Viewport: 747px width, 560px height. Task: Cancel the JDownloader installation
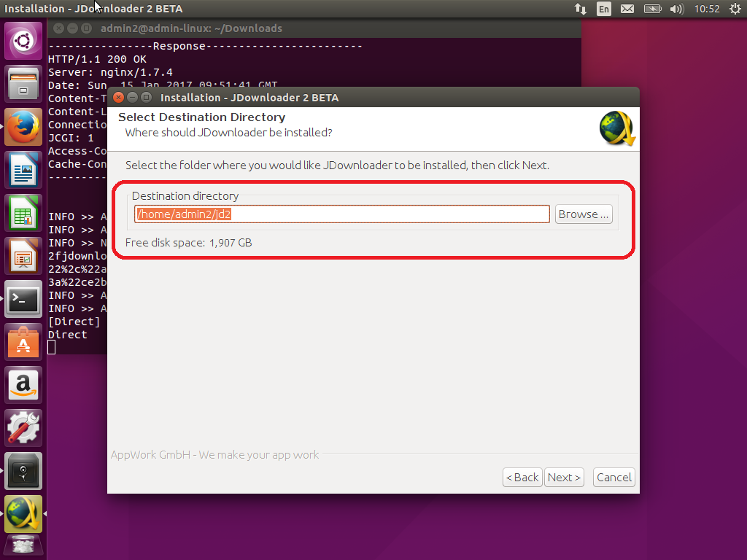(x=614, y=477)
